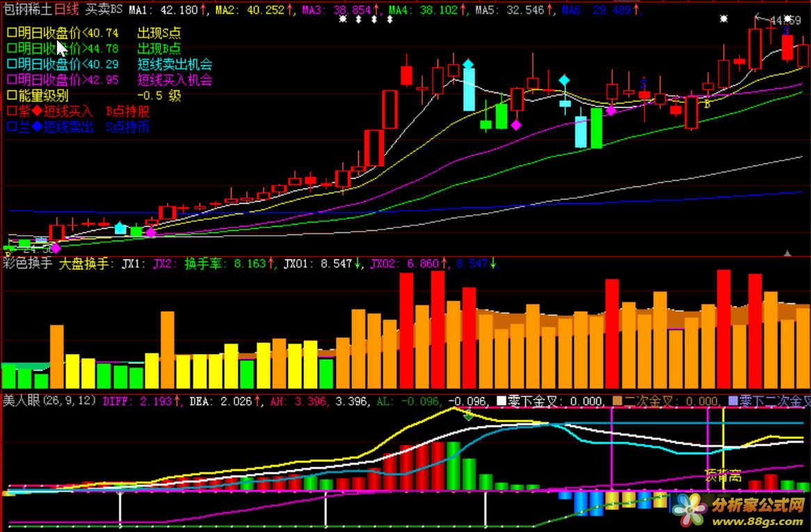The width and height of the screenshot is (811, 532).
Task: Click the 顶背离 label in MACD panel
Action: (723, 476)
